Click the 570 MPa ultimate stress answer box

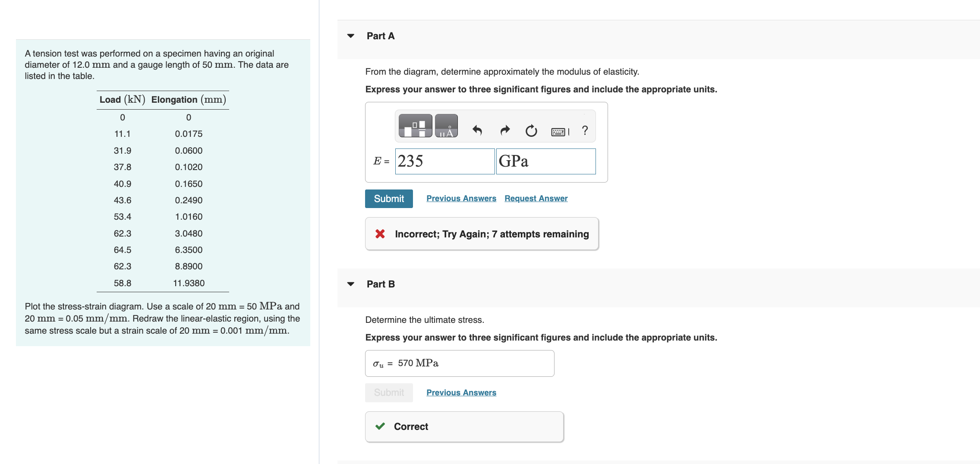459,363
